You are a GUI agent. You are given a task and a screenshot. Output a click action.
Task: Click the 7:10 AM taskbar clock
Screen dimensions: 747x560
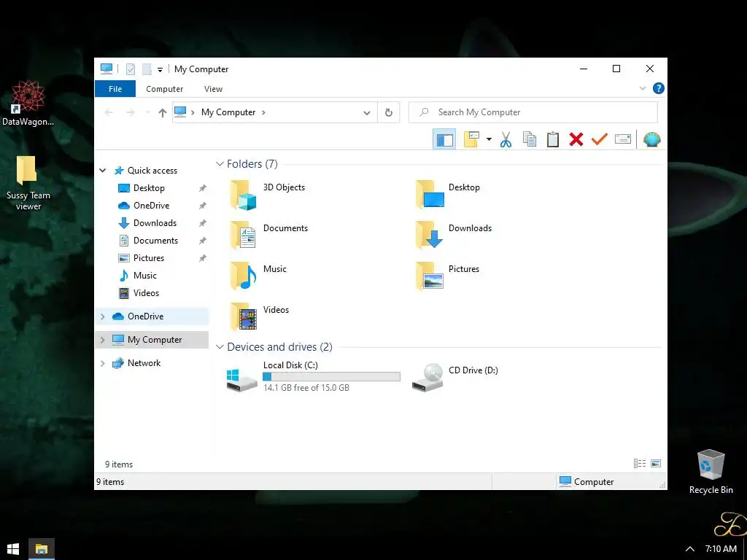[x=721, y=549]
